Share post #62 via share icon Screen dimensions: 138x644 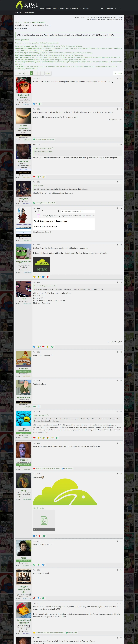coord(117,109)
